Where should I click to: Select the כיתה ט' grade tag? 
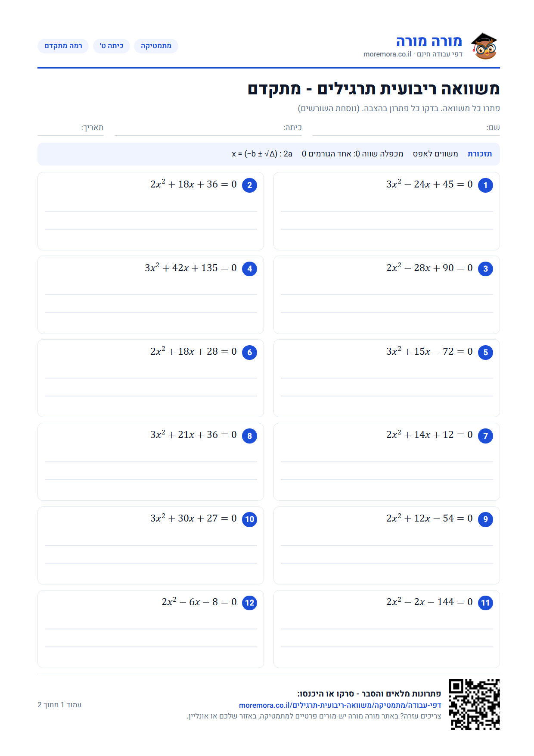tap(112, 46)
